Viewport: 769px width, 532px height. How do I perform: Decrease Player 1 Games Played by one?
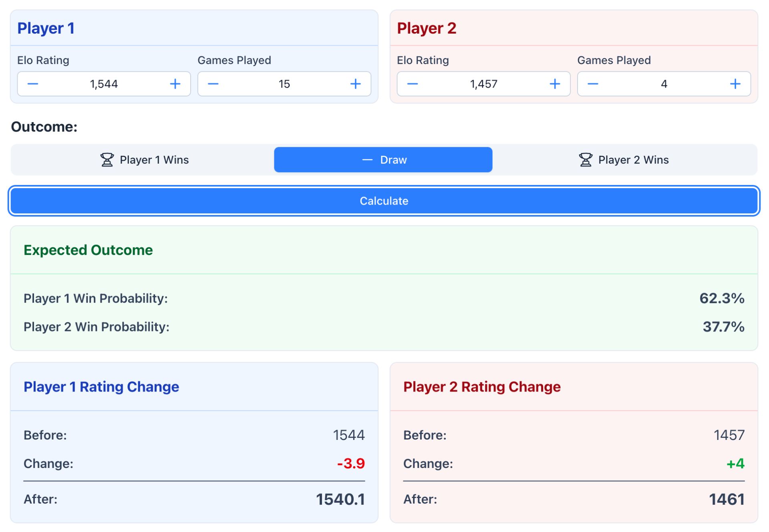pyautogui.click(x=213, y=84)
